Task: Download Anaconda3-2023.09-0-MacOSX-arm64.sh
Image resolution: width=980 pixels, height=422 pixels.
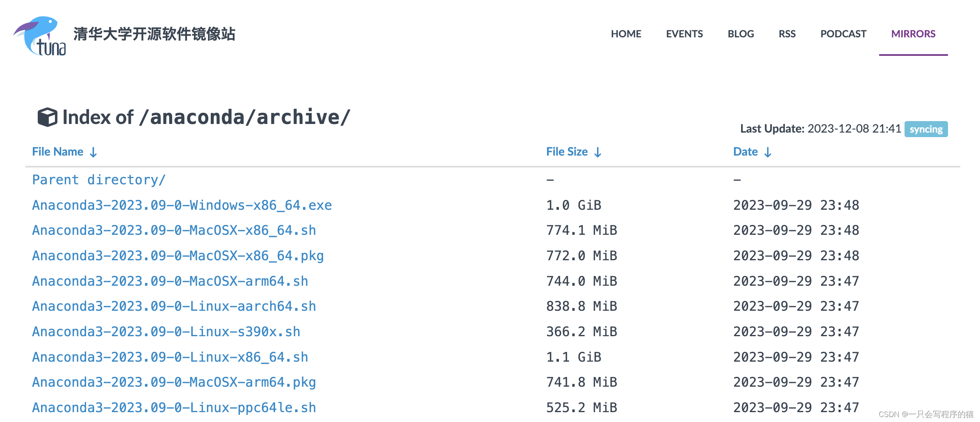Action: point(170,281)
